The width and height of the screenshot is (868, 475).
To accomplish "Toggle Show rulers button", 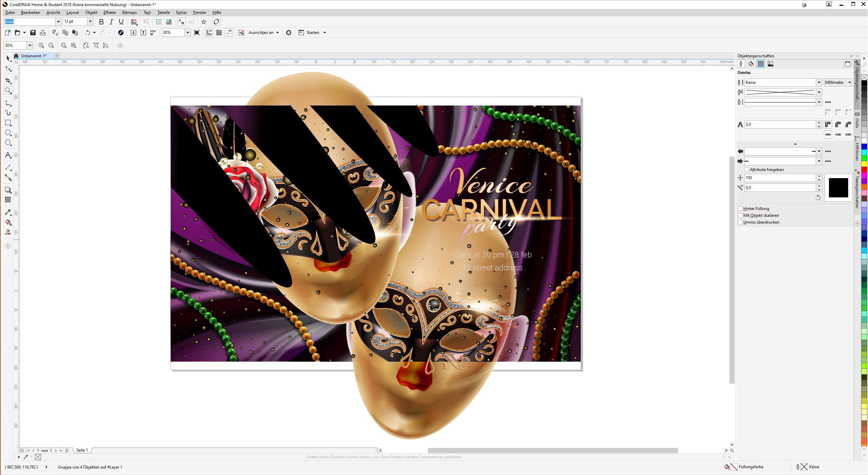I will [209, 33].
